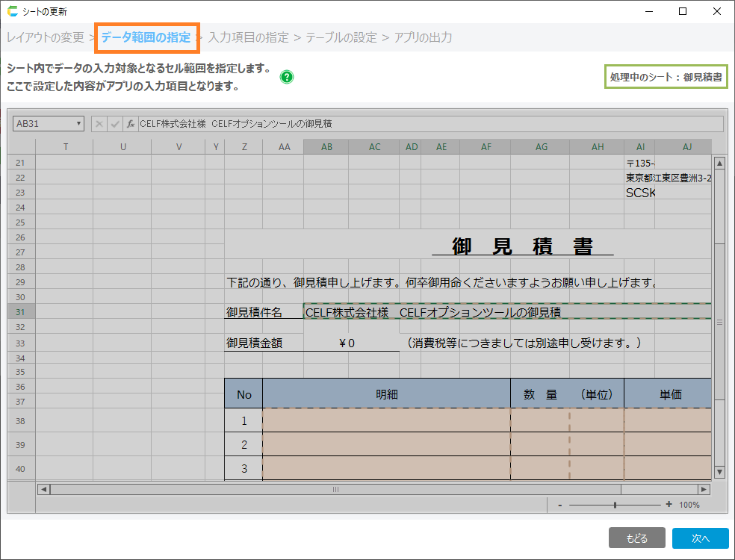This screenshot has height=560, width=735.
Task: Select the 明細 cell in row No 1
Action: (x=386, y=420)
